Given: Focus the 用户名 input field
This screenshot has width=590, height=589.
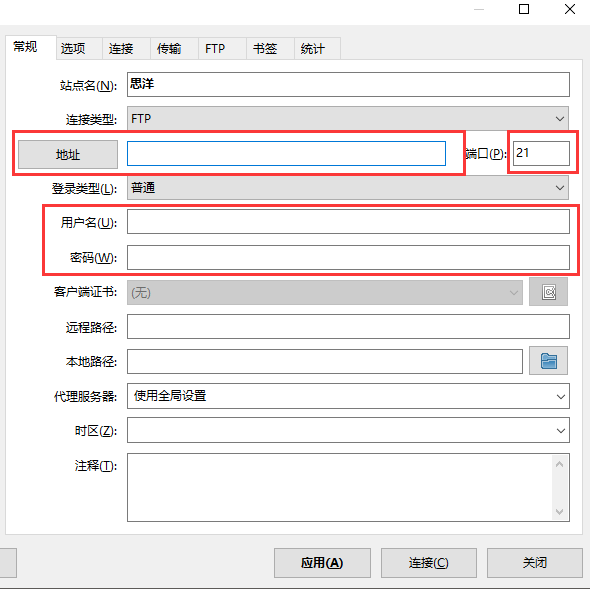Looking at the screenshot, I should (348, 222).
